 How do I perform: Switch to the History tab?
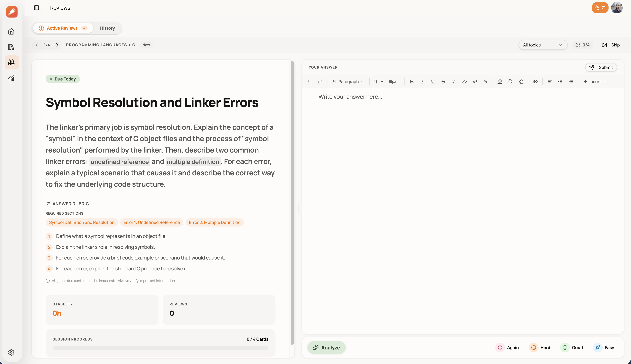click(x=107, y=28)
